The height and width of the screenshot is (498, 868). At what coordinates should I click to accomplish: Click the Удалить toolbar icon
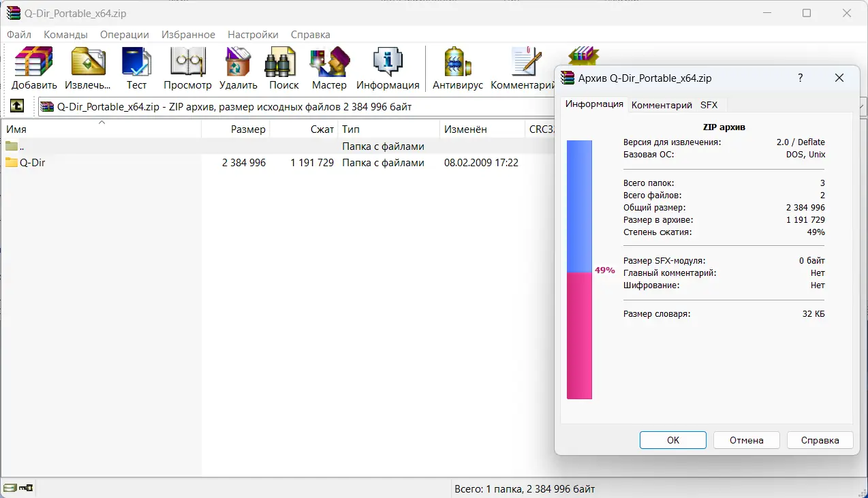coord(238,61)
